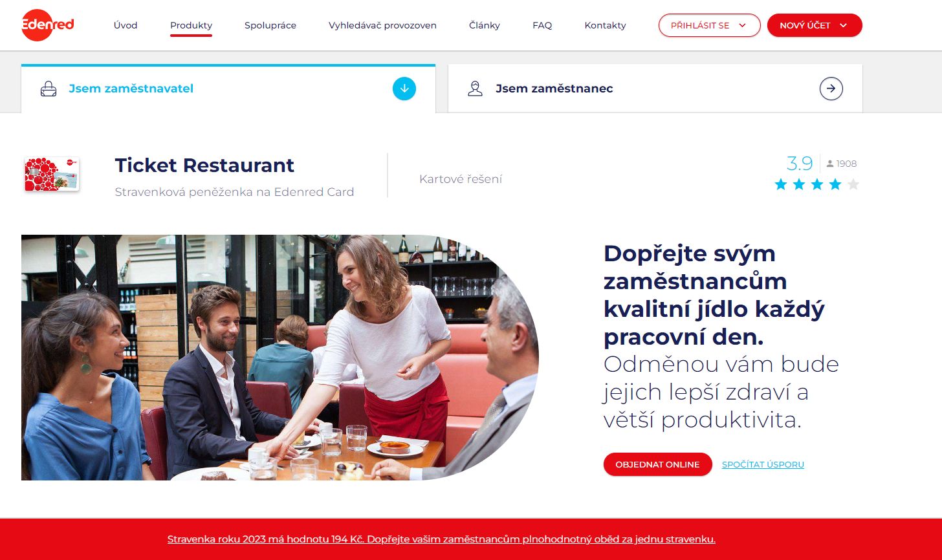Click the Edenred logo

pyautogui.click(x=47, y=25)
